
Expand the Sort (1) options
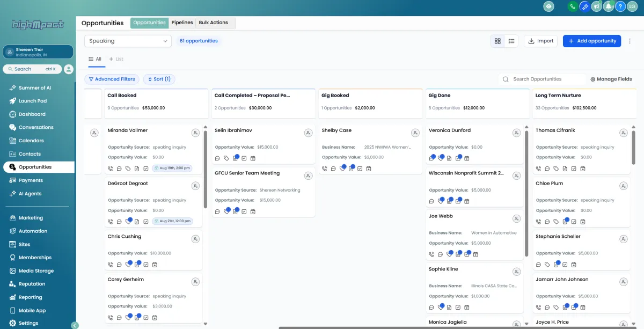click(158, 79)
